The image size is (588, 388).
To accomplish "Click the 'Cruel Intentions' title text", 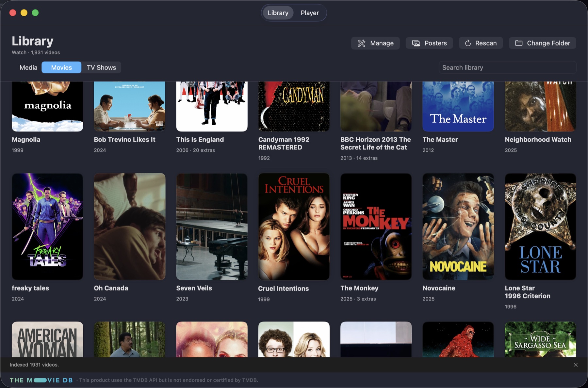I will [284, 288].
